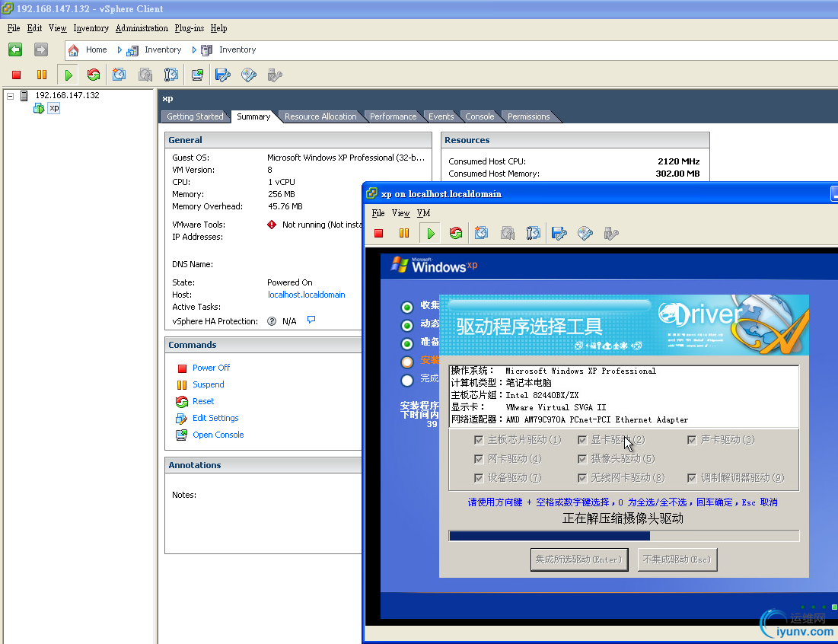
Task: Click the vSphere HA Protection comment icon
Action: 311,320
